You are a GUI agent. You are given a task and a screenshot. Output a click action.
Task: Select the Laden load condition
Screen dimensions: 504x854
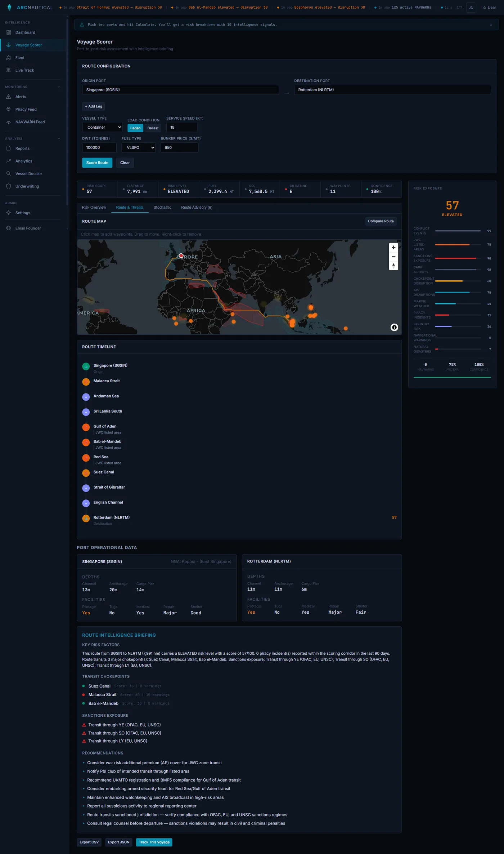[x=135, y=128]
